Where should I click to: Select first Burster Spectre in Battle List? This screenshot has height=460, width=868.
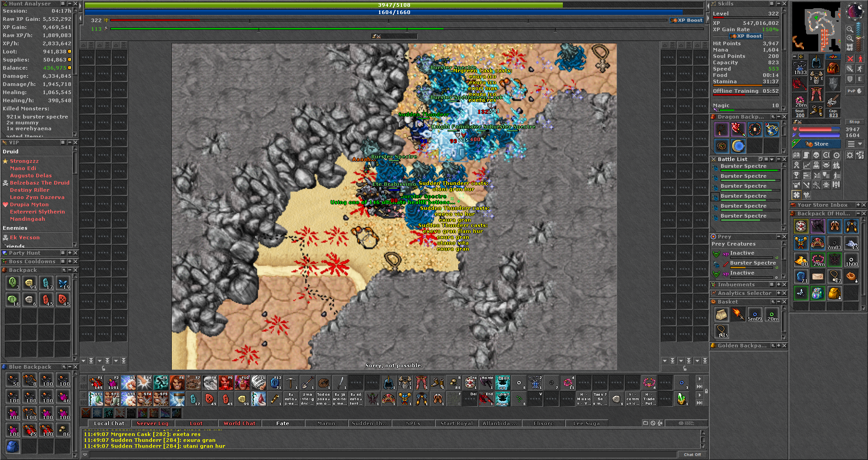(746, 167)
